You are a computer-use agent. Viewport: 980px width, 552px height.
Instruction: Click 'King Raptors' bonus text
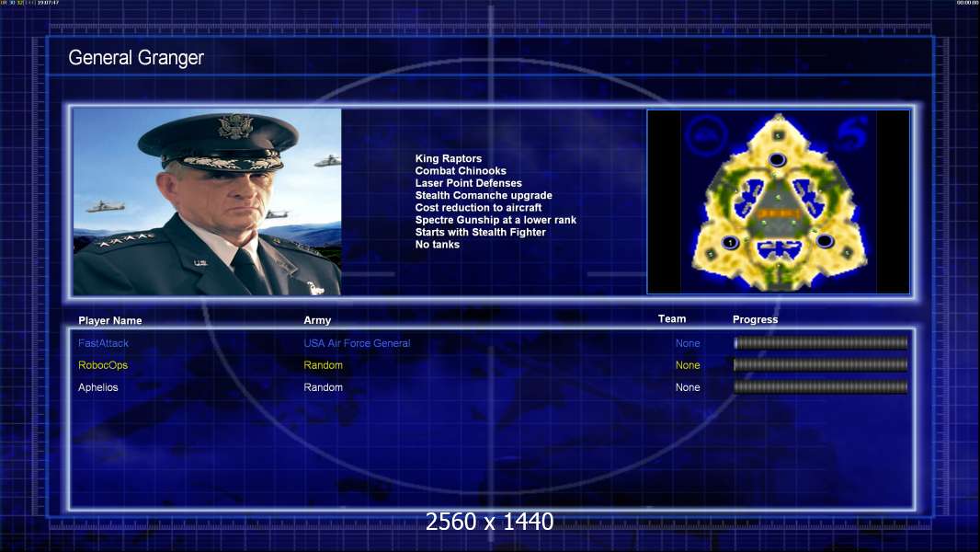(x=449, y=159)
